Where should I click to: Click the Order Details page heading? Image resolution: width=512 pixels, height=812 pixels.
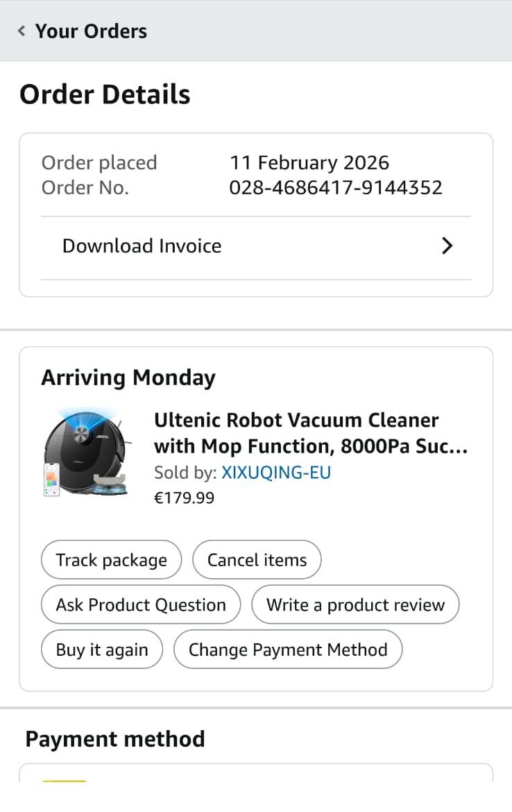click(x=105, y=94)
